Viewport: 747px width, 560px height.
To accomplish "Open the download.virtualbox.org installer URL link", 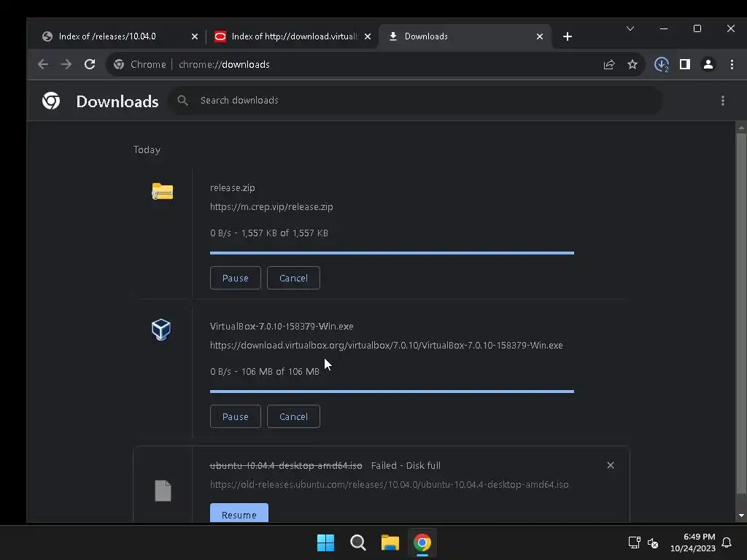I will [387, 345].
